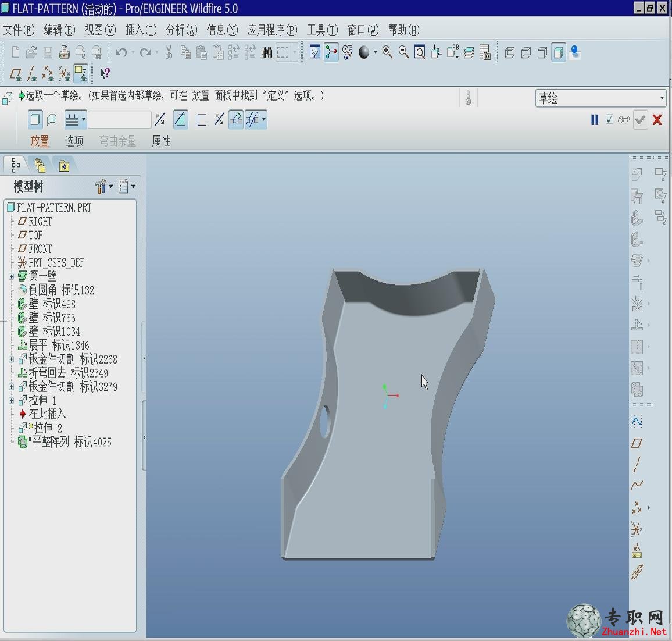Viewport: 672px width, 641px height.
Task: Click the Zoom Out magnifier icon
Action: pos(403,52)
